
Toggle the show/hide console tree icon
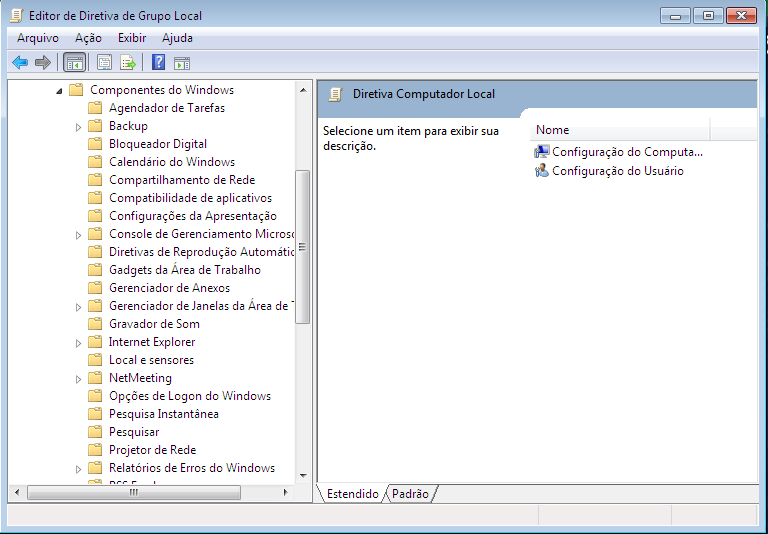(x=74, y=63)
